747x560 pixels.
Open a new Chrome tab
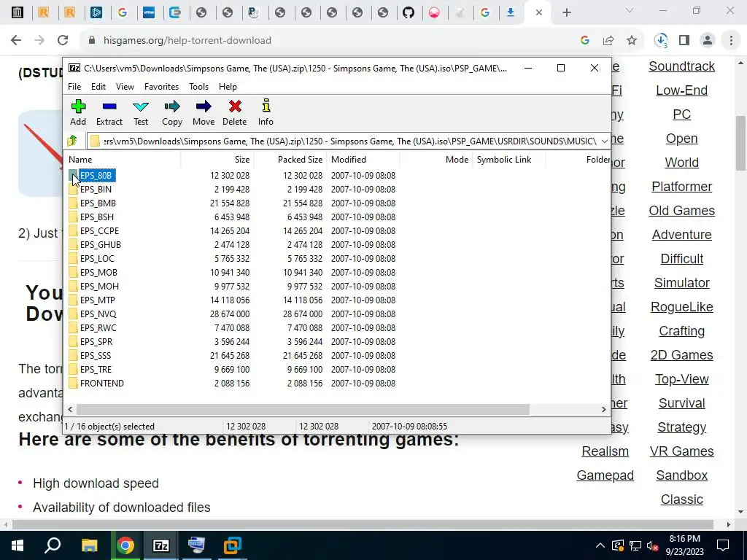pos(566,13)
